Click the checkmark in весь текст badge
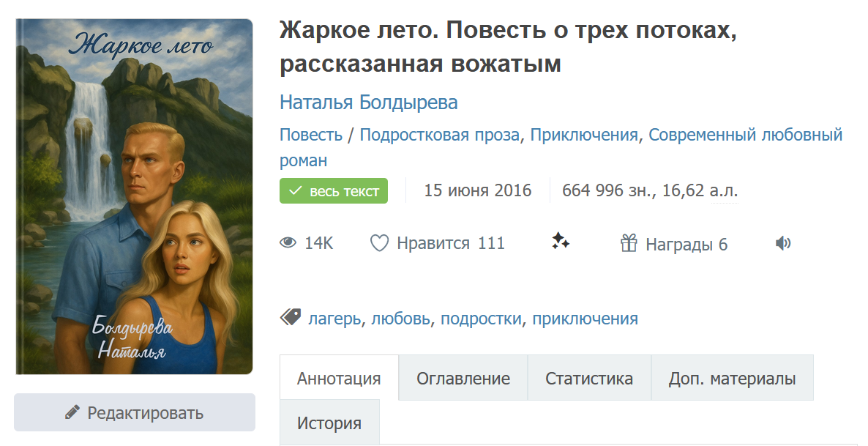Image resolution: width=868 pixels, height=446 pixels. click(296, 191)
